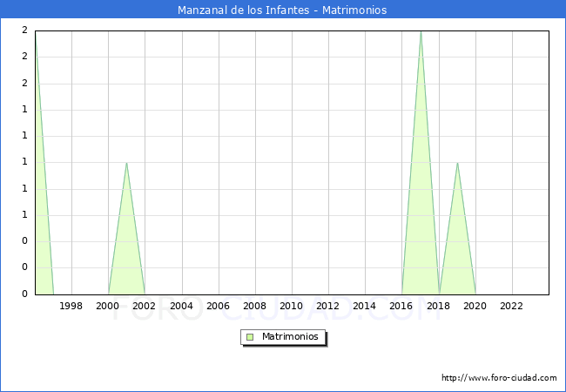566x392 pixels.
Task: Click the 2016 x-axis label
Action: [x=401, y=306]
